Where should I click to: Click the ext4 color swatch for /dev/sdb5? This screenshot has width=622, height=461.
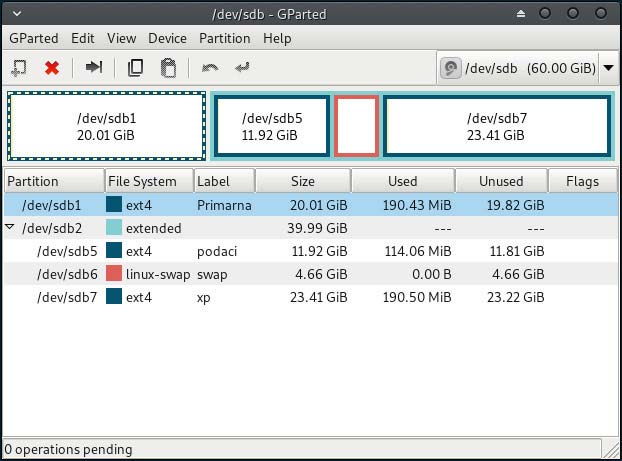(114, 251)
